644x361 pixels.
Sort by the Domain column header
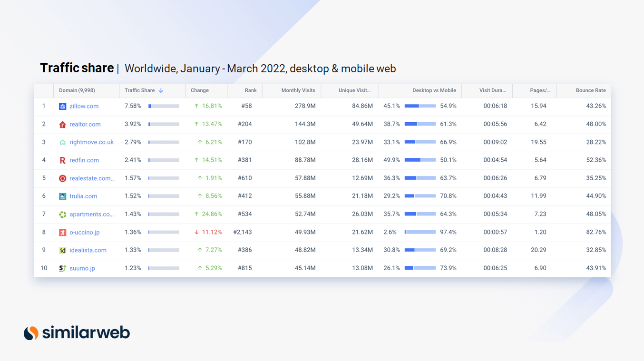pos(77,90)
